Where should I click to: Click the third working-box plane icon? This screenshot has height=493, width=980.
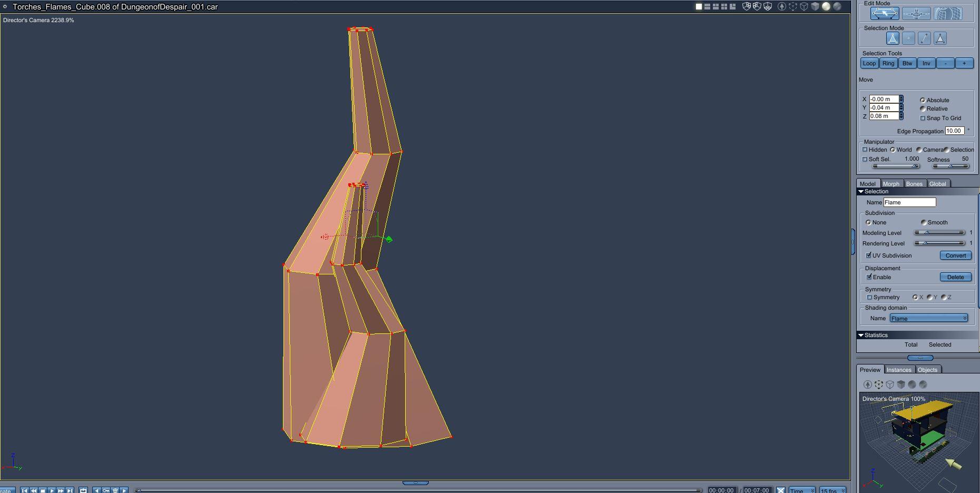click(x=768, y=6)
